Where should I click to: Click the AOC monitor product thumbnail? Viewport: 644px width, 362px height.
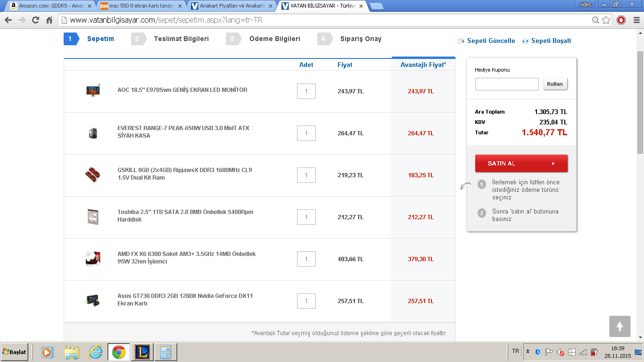click(x=93, y=90)
